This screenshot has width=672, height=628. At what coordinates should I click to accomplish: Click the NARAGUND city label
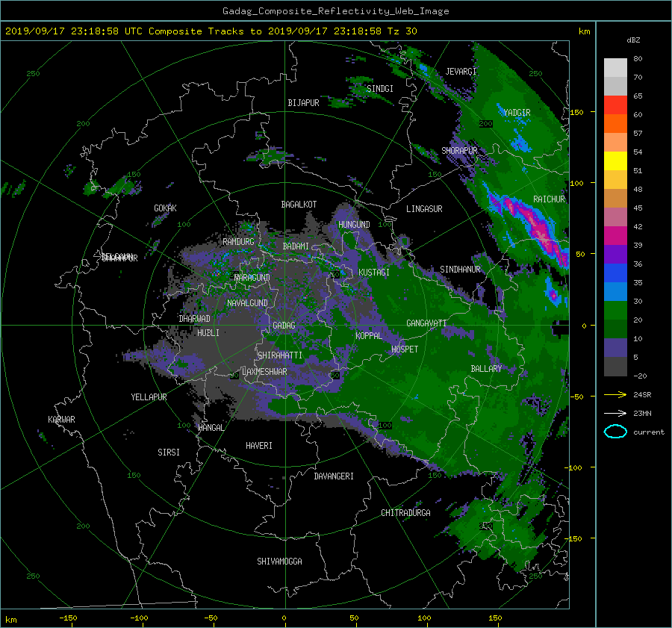coord(252,277)
